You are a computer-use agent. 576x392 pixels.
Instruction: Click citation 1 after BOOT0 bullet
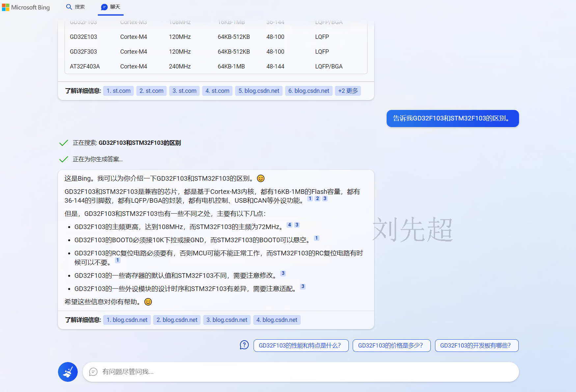[x=316, y=238]
